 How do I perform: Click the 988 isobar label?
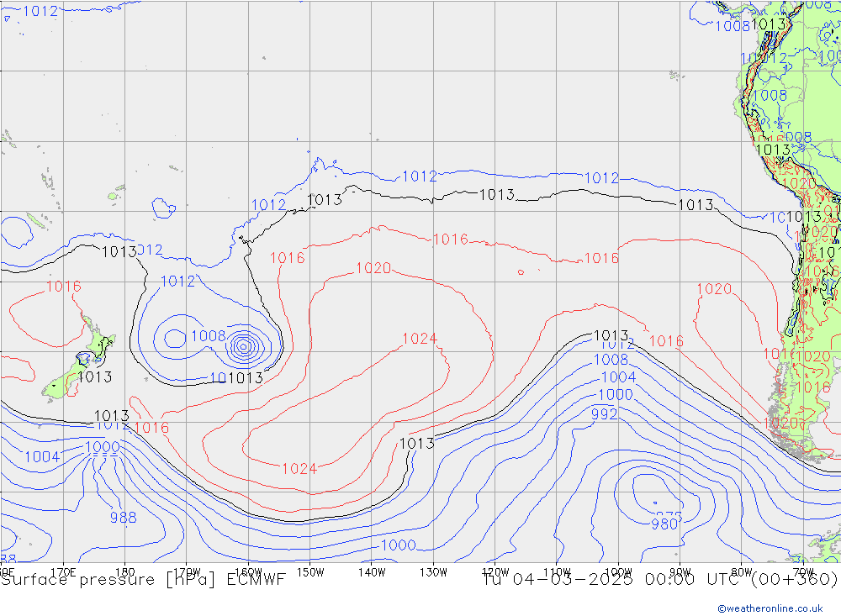124,518
